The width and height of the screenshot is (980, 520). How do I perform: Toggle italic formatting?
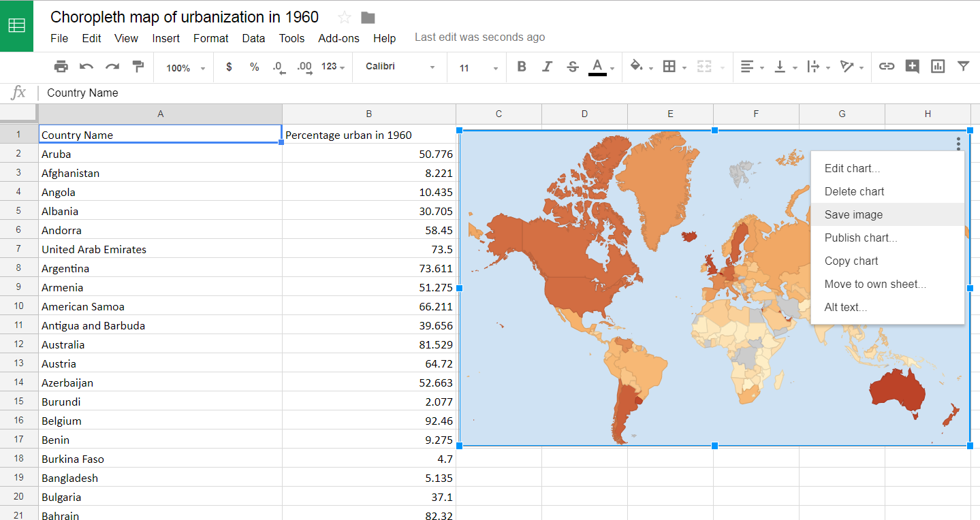coord(547,67)
